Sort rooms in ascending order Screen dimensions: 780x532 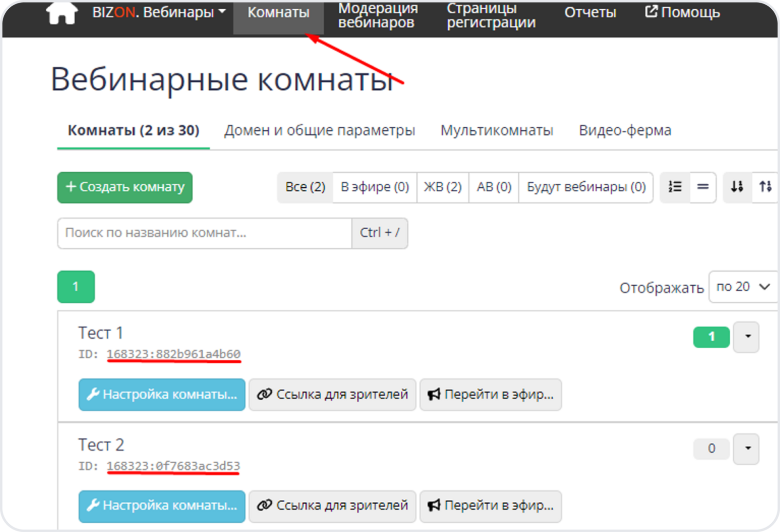(x=765, y=187)
